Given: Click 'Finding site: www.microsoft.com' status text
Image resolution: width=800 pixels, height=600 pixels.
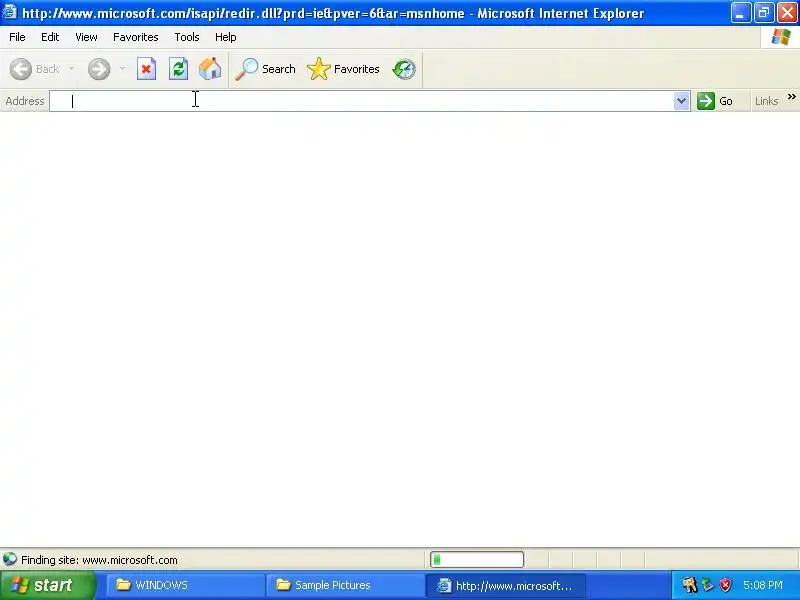Looking at the screenshot, I should point(99,560).
